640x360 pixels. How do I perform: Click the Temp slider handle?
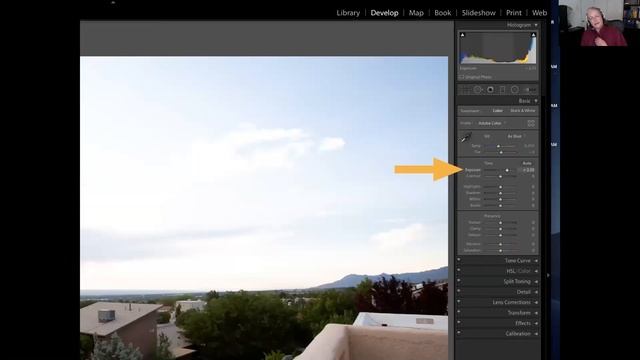498,146
